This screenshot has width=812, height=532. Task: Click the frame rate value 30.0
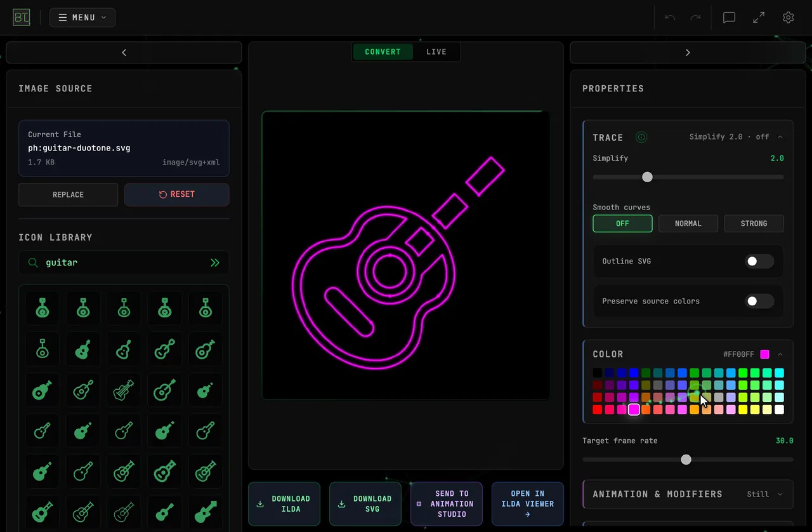tap(785, 441)
